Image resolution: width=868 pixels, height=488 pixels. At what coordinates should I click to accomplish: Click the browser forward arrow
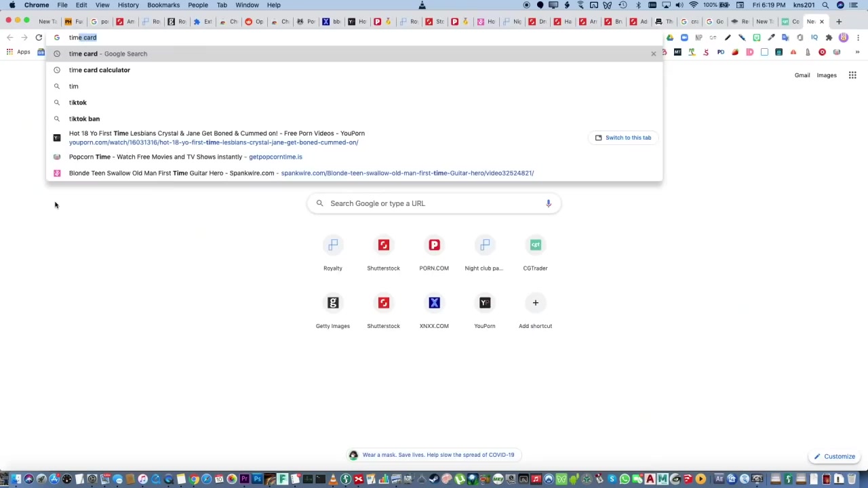coord(24,37)
